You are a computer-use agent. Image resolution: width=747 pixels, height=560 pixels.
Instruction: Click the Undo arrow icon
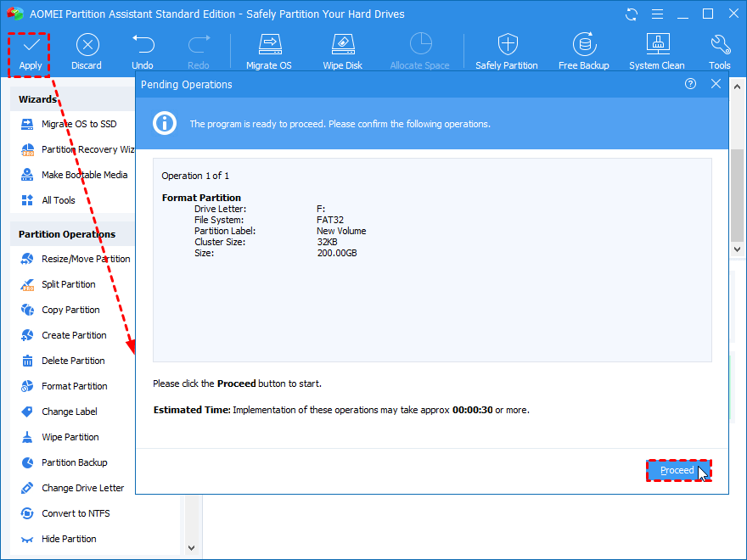pos(143,46)
